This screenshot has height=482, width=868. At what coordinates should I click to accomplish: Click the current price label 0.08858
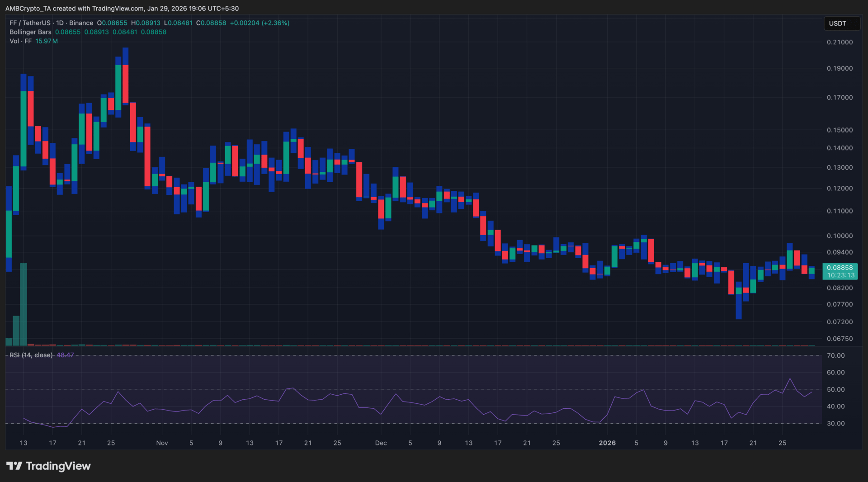[x=840, y=268]
